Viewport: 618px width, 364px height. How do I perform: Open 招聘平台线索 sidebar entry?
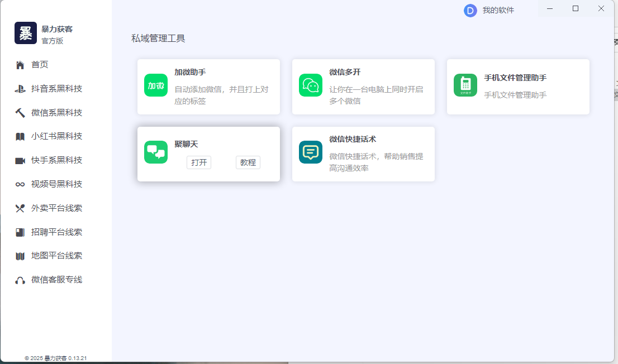coord(56,232)
